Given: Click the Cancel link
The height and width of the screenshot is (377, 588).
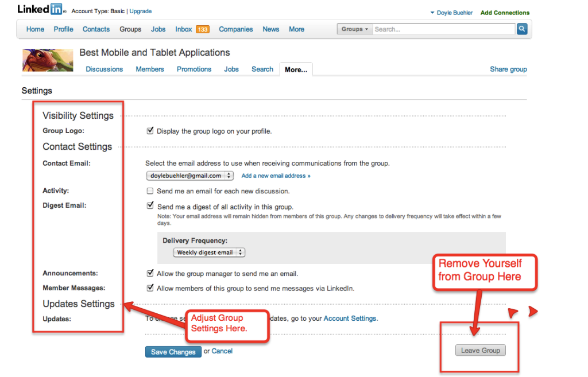Looking at the screenshot, I should 222,351.
